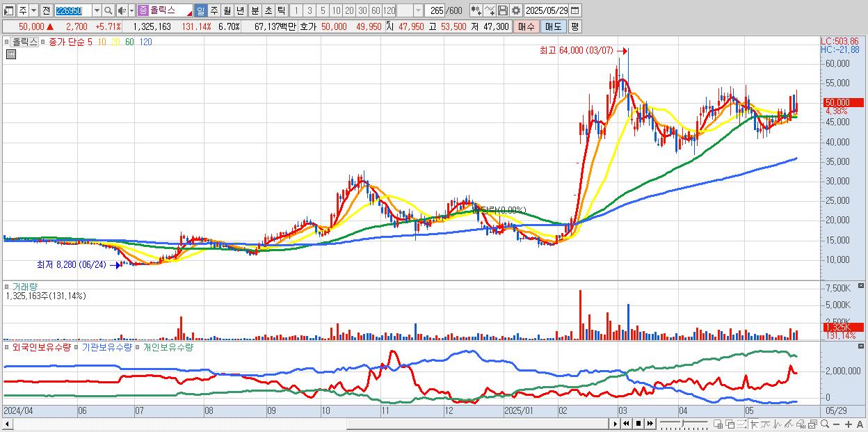Click the 매수 buy button

(526, 26)
